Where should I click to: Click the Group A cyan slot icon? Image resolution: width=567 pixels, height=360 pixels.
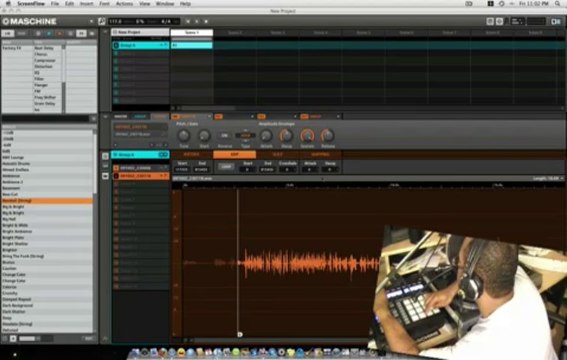[116, 45]
